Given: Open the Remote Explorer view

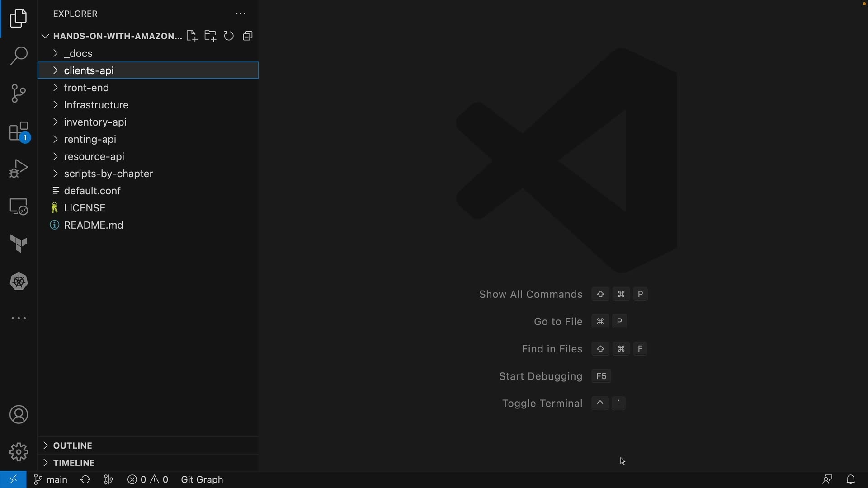Looking at the screenshot, I should (x=19, y=206).
